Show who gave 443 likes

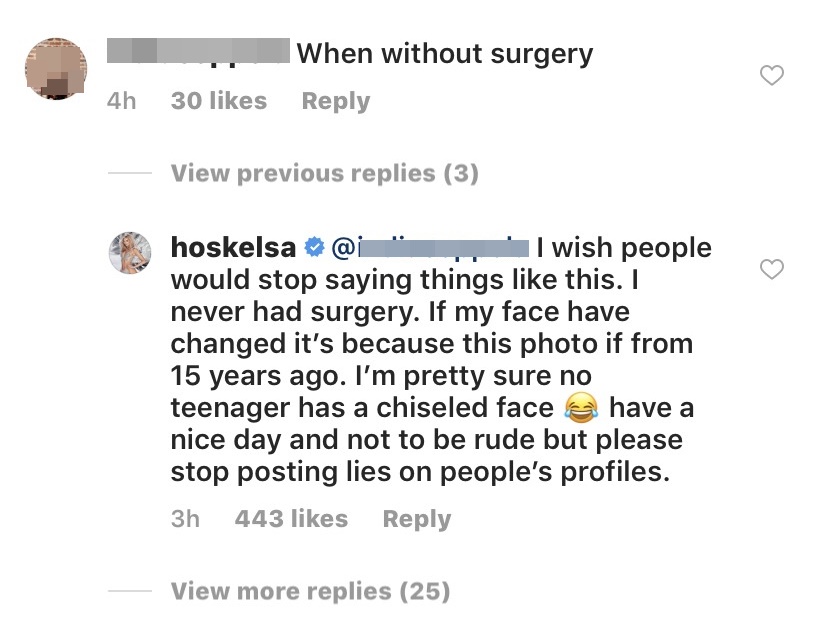[x=291, y=519]
